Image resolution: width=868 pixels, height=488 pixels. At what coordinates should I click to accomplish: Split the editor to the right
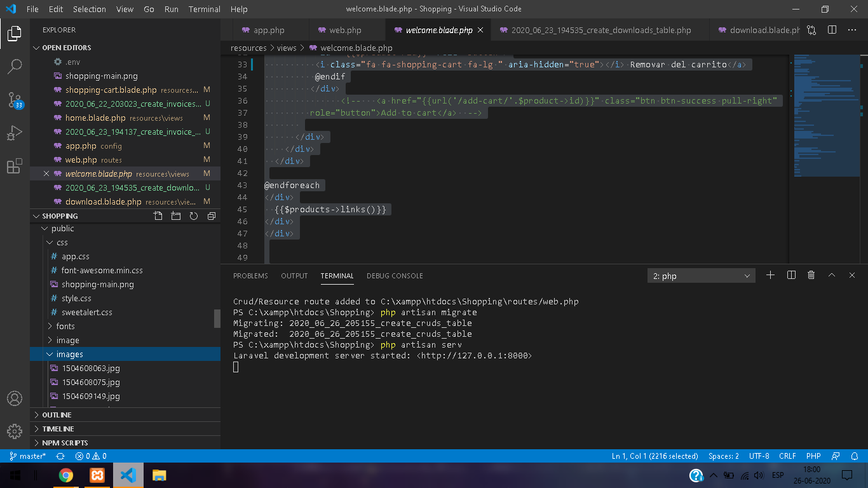[832, 30]
